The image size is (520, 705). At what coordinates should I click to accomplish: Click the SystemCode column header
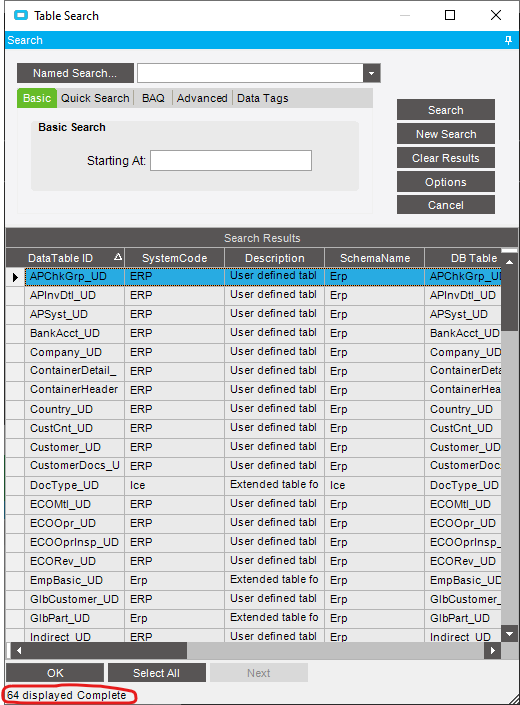point(174,258)
